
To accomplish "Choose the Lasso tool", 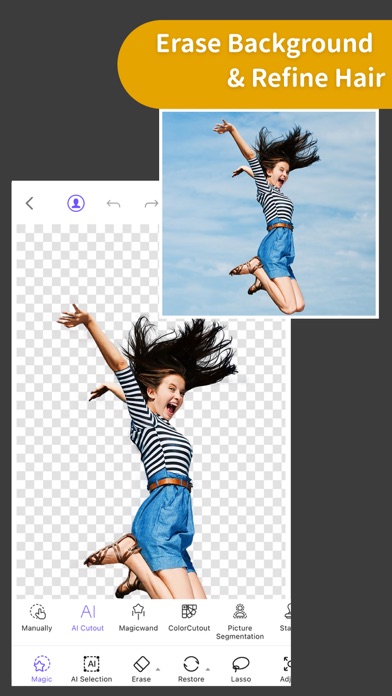I will coord(241,669).
